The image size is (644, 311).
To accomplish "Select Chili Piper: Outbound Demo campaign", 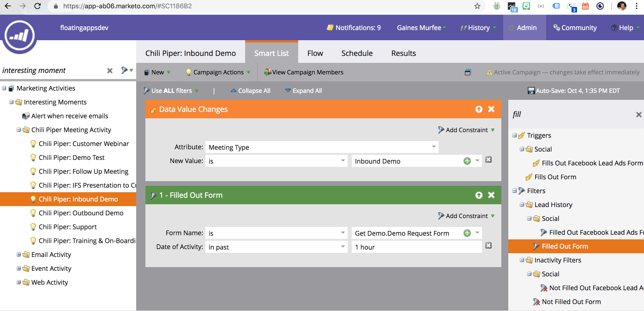I will 81,213.
